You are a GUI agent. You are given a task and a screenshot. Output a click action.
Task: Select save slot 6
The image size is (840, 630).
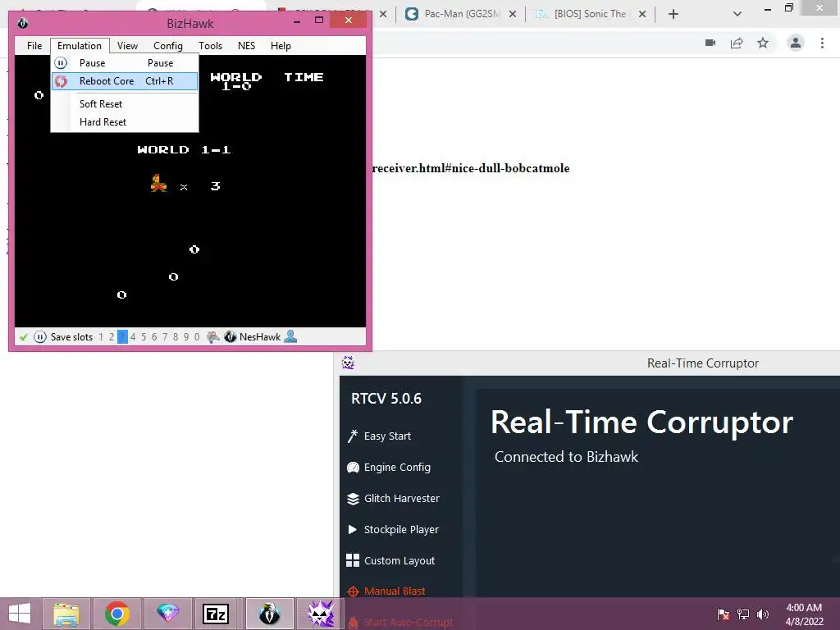(x=154, y=337)
